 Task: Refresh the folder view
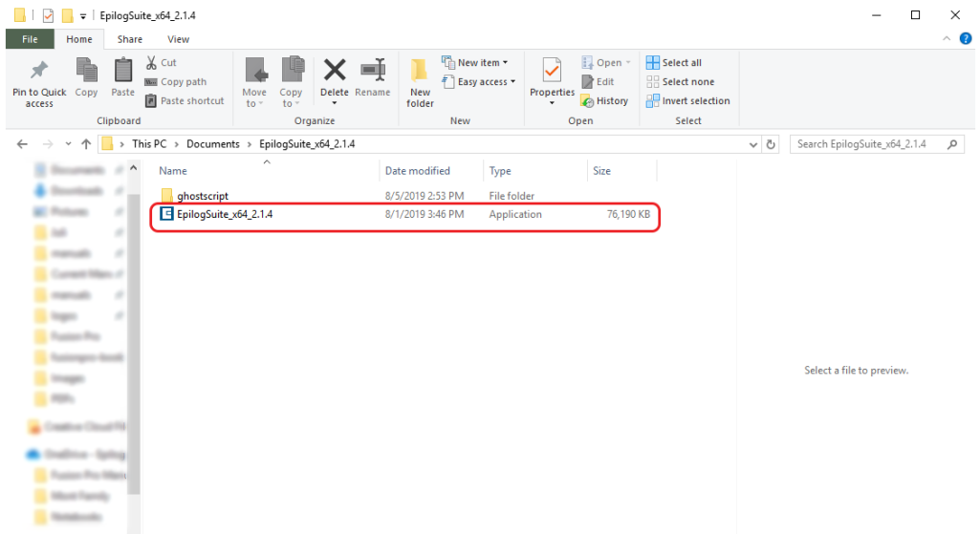click(x=771, y=144)
